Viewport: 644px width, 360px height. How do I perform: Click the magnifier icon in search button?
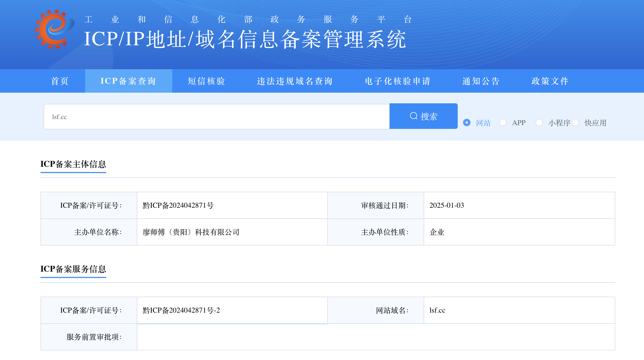414,116
